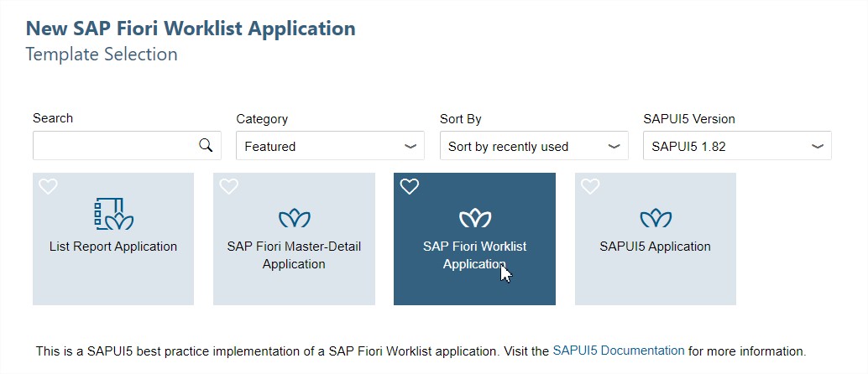This screenshot has height=374, width=868.
Task: Click the Worklist Application lotus icon
Action: [475, 219]
